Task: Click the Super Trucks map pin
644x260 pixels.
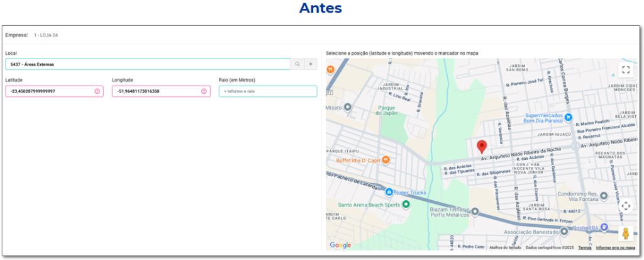Action: coord(389,192)
